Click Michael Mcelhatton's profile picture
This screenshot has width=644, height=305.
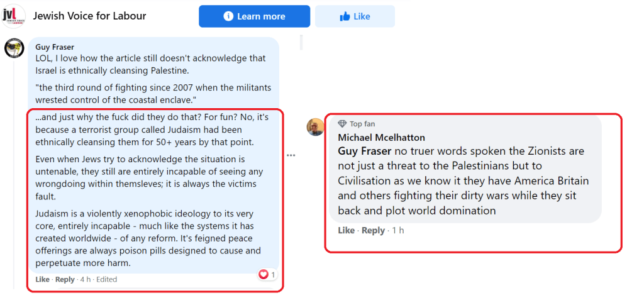(316, 127)
